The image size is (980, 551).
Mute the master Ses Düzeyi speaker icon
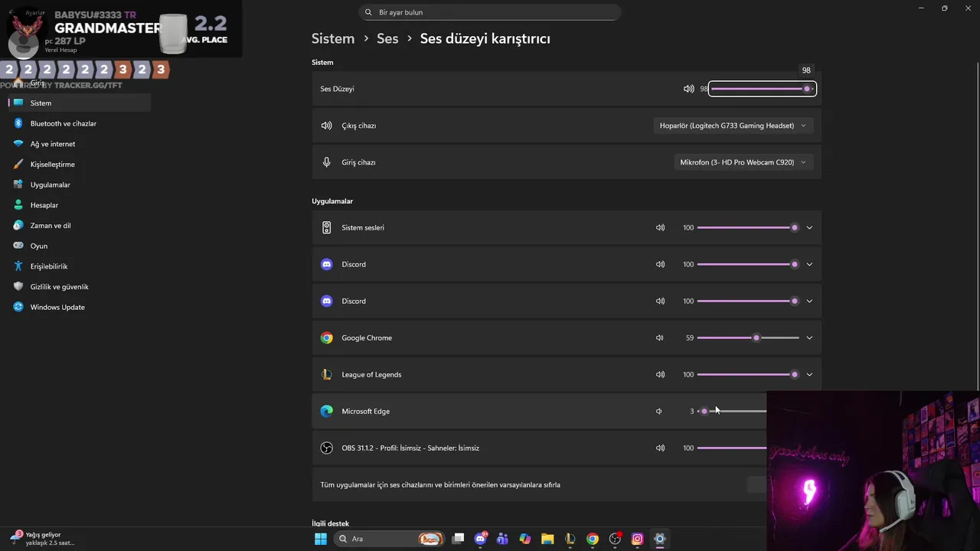tap(688, 89)
